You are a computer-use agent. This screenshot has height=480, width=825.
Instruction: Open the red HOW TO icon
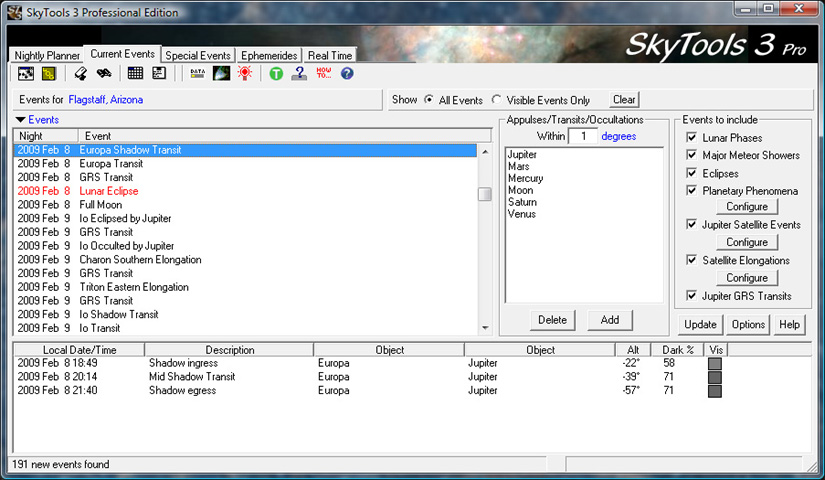(x=324, y=73)
